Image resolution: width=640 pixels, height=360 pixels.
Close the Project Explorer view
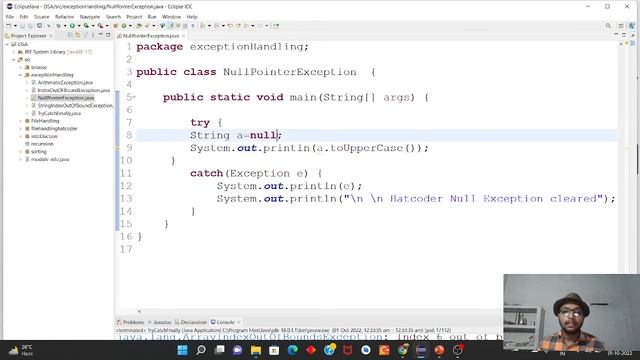(x=51, y=36)
